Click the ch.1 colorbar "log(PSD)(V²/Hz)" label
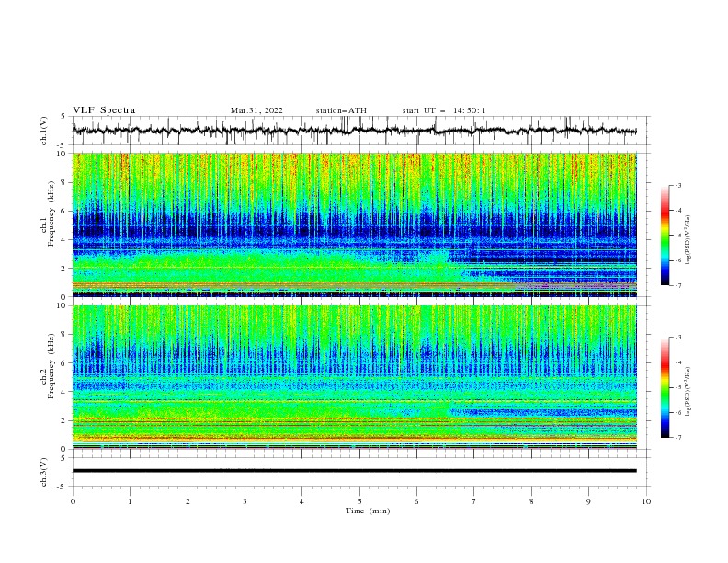728x563 pixels. pyautogui.click(x=688, y=240)
